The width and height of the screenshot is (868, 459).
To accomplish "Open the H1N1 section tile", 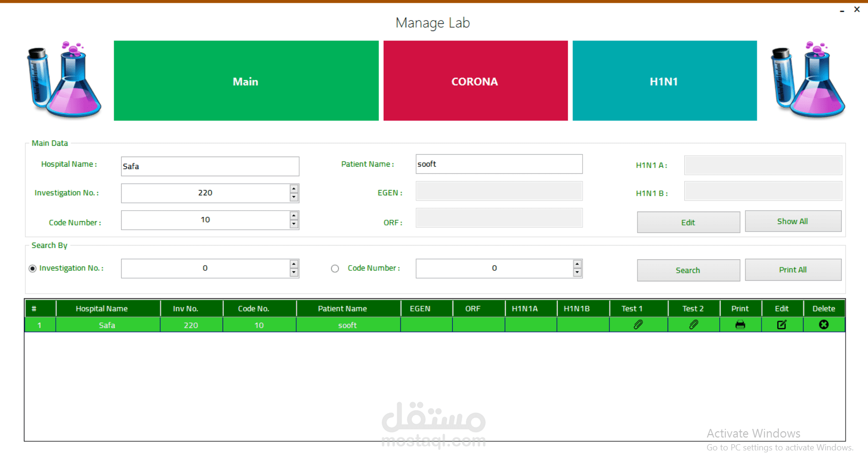I will [x=665, y=81].
